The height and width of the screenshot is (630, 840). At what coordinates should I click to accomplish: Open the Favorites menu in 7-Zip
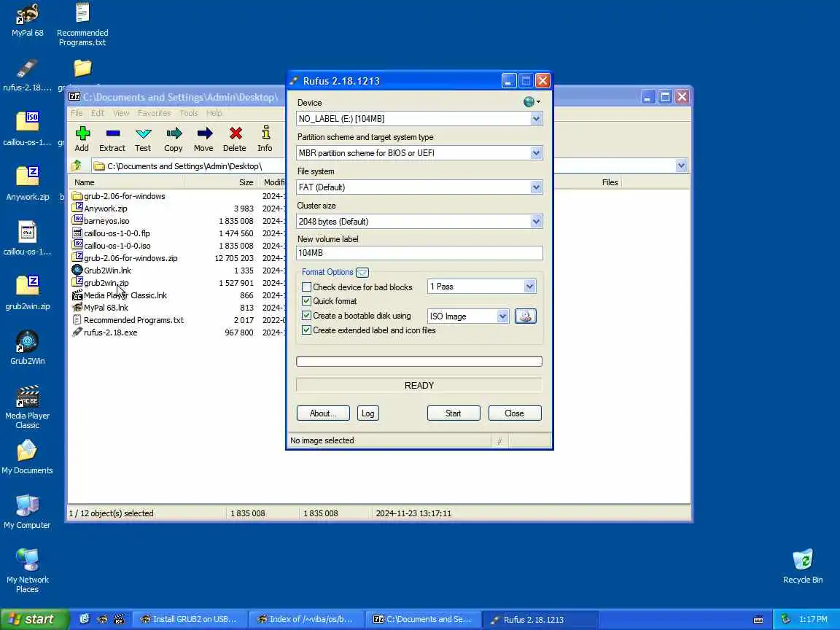coord(155,113)
